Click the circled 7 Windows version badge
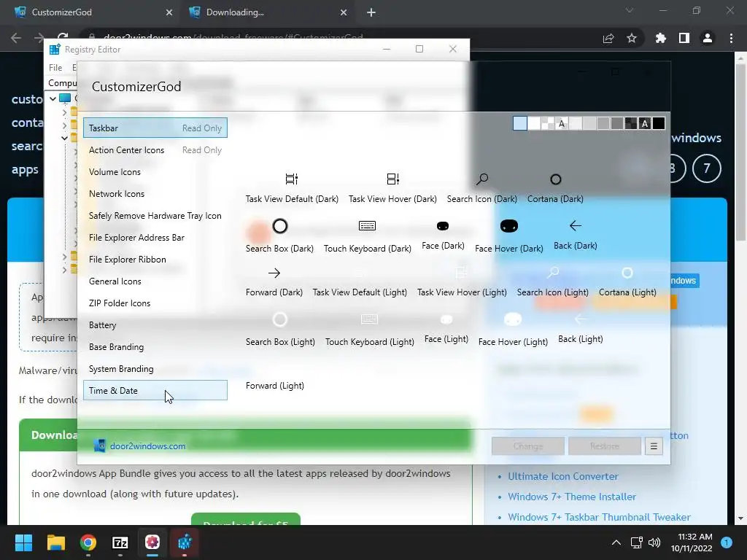Viewport: 747px width, 560px height. (706, 168)
